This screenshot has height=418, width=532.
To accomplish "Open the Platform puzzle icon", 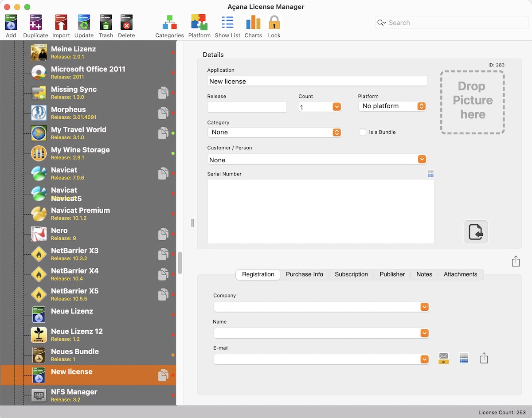I will click(199, 23).
